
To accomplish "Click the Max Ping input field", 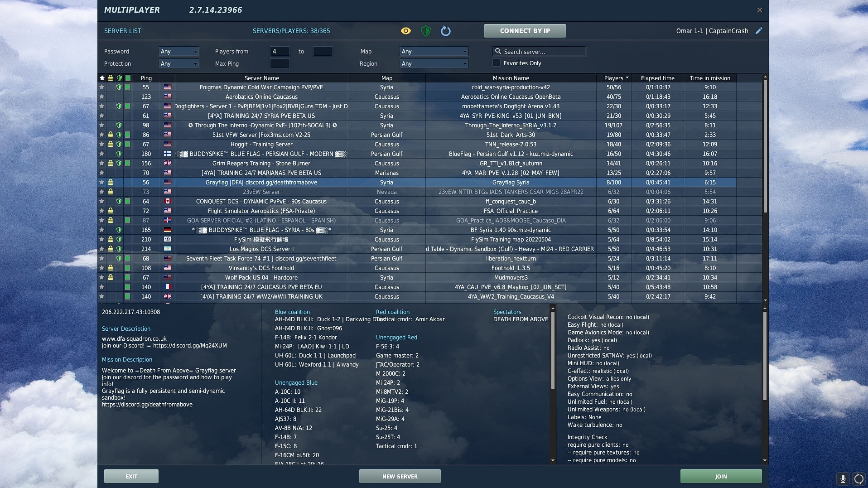I will 280,63.
